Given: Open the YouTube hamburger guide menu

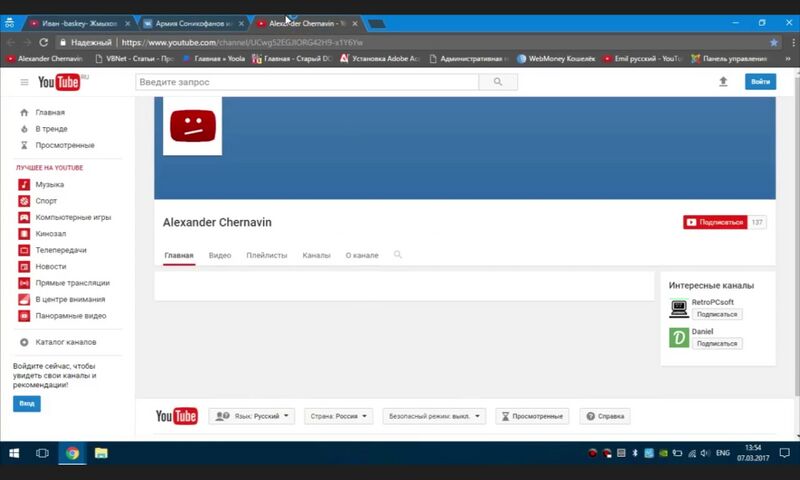Looking at the screenshot, I should coord(24,82).
